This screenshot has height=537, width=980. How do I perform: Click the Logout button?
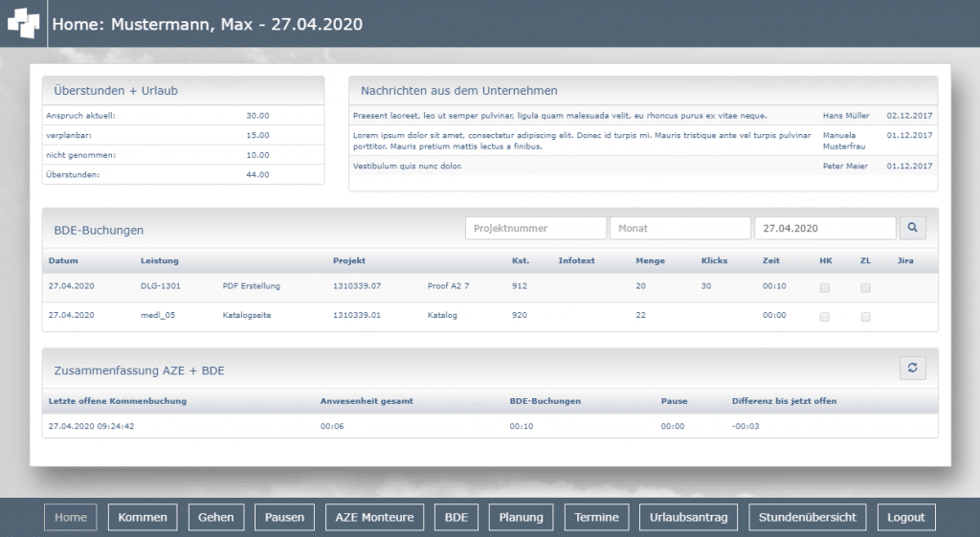click(x=905, y=517)
